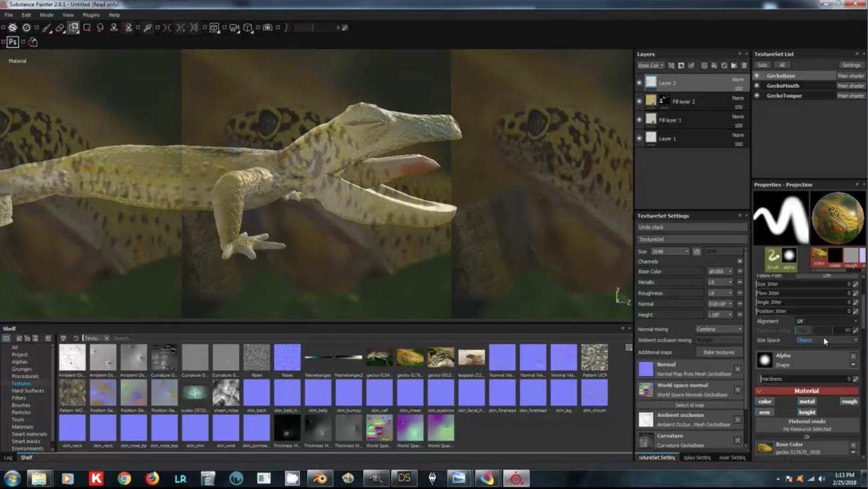Select the Clone stamp tool

pyautogui.click(x=114, y=27)
